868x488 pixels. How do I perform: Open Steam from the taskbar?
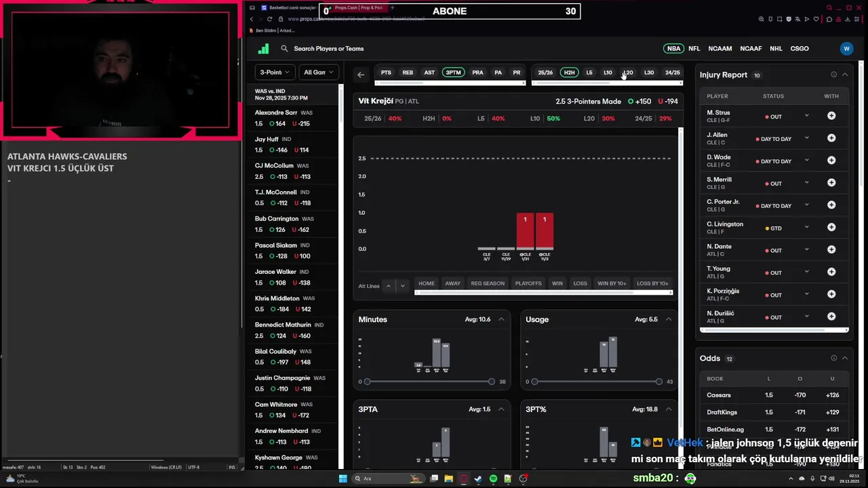tap(478, 479)
